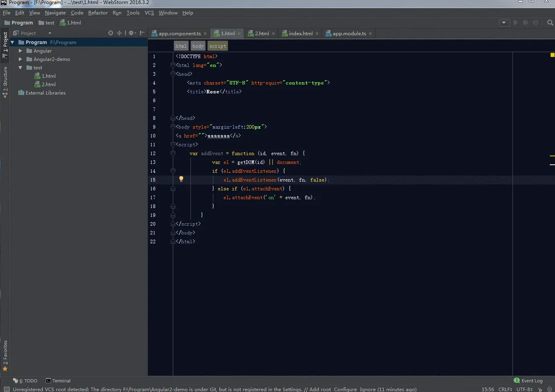Viewport: 555px width, 392px height.
Task: Open the Project panel gear settings
Action: coord(132,33)
